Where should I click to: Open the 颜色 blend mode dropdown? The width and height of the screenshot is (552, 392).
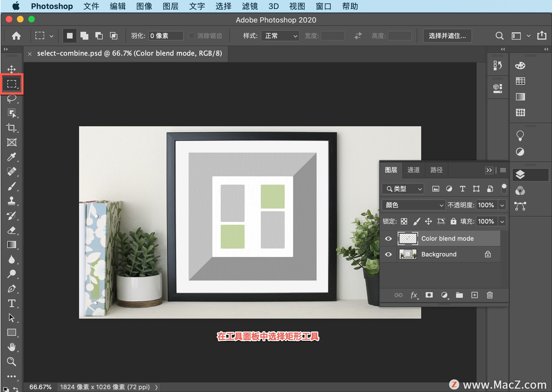(413, 205)
